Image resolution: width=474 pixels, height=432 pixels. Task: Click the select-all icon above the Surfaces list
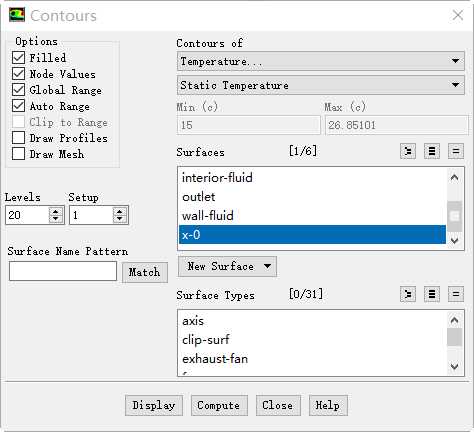[x=432, y=152]
